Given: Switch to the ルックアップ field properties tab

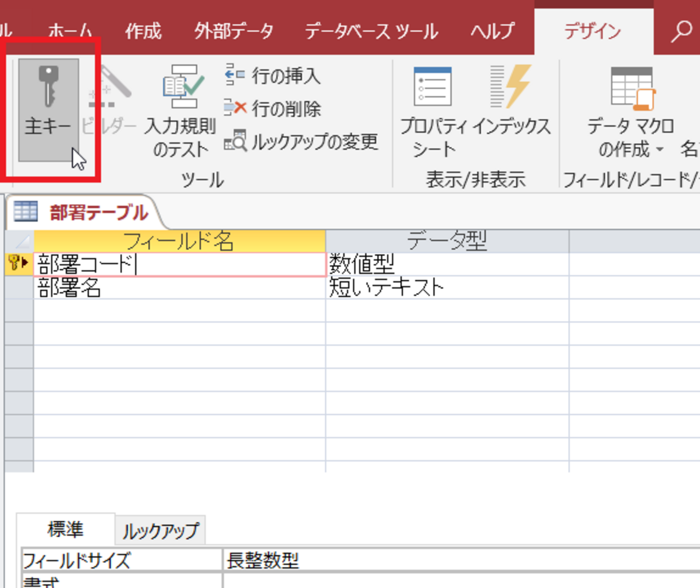Looking at the screenshot, I should pyautogui.click(x=160, y=531).
